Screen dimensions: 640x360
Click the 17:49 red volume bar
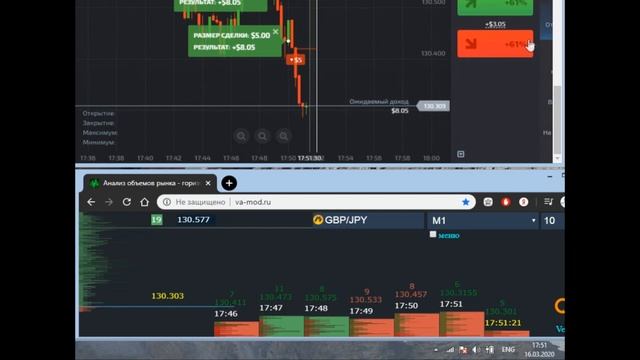tap(371, 328)
